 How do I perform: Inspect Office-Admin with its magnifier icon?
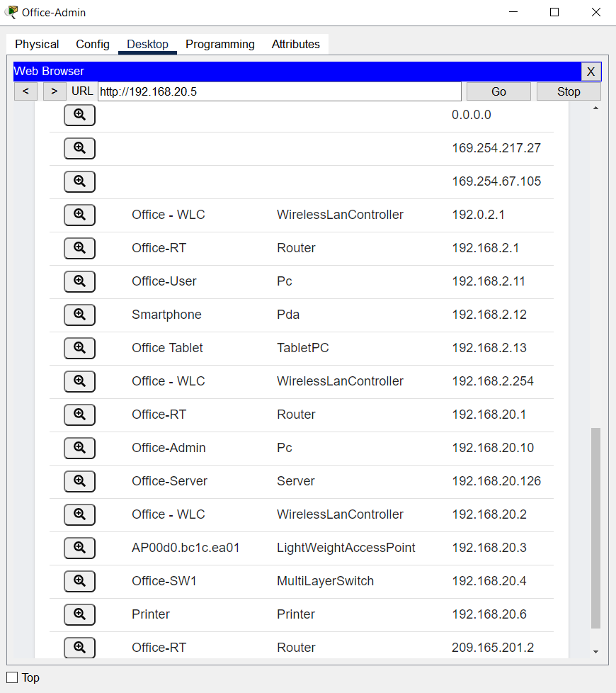[79, 448]
